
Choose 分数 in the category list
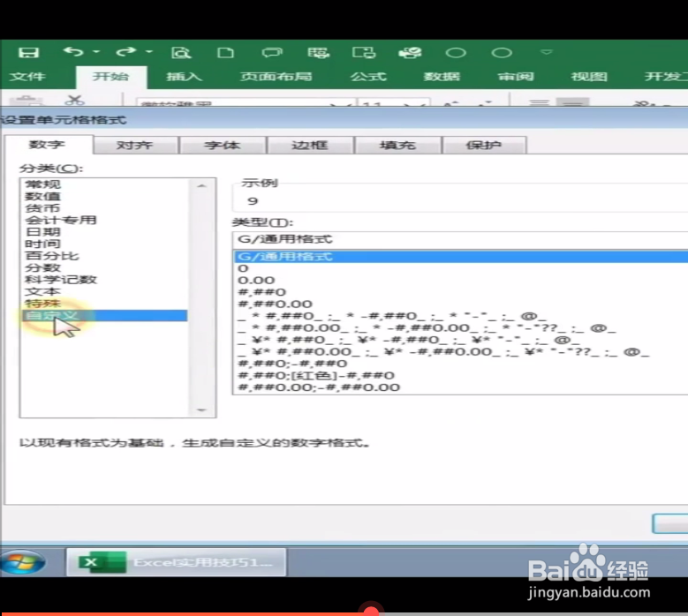coord(43,267)
